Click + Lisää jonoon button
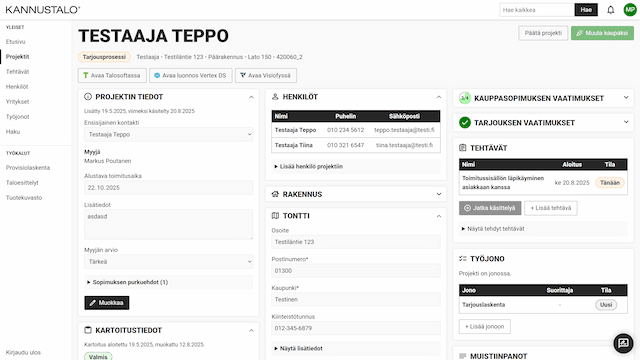Image resolution: width=640 pixels, height=360 pixels. (484, 327)
